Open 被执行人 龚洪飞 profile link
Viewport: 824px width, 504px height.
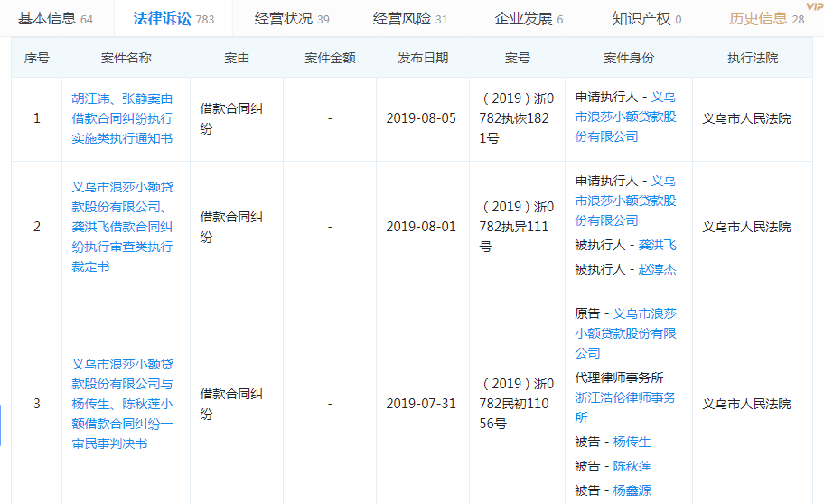(657, 245)
